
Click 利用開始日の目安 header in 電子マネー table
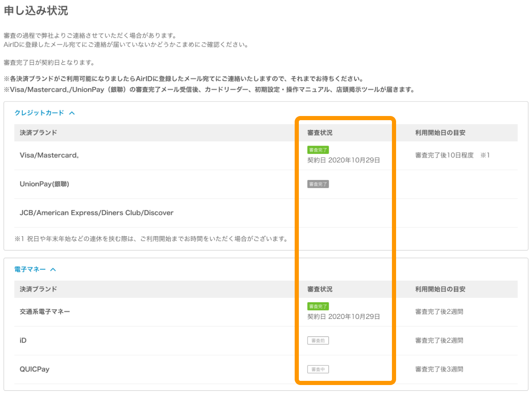[440, 289]
